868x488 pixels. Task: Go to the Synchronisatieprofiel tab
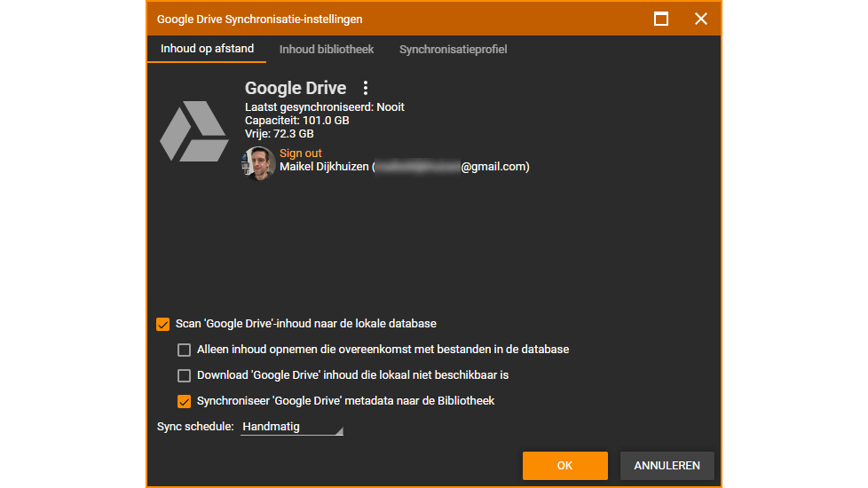[453, 49]
